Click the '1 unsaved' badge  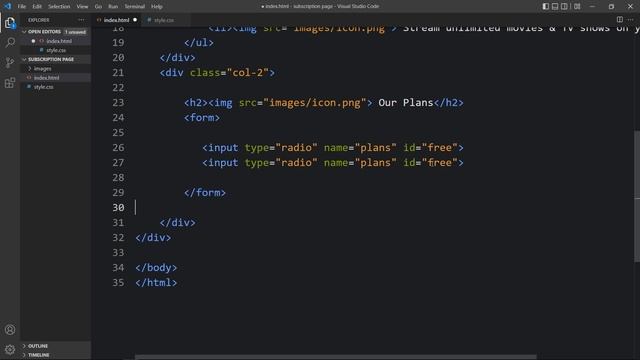76,32
